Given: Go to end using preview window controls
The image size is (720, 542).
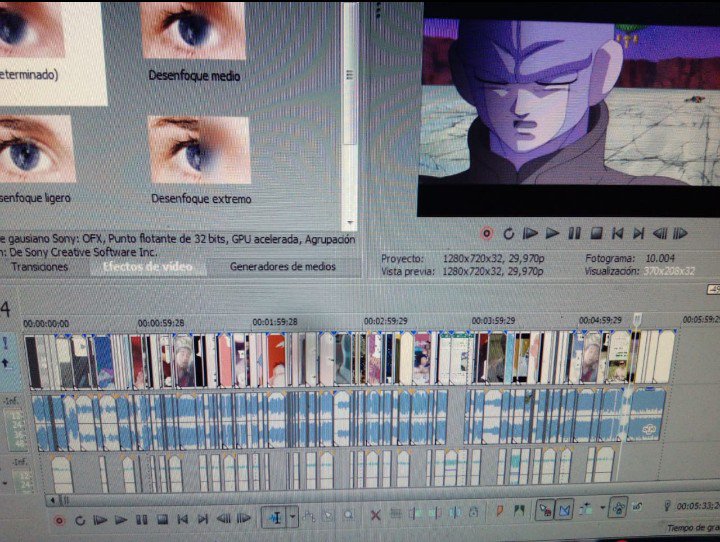Looking at the screenshot, I should (x=638, y=233).
